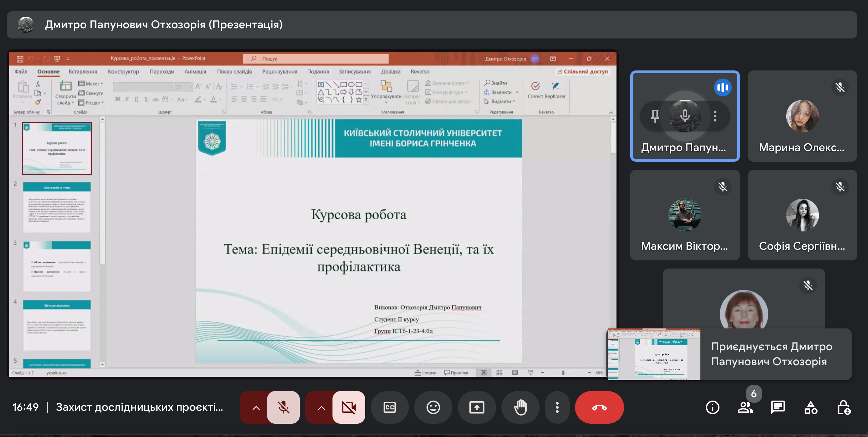Viewport: 868px width, 437px height.
Task: Unmute your microphone
Action: [283, 407]
